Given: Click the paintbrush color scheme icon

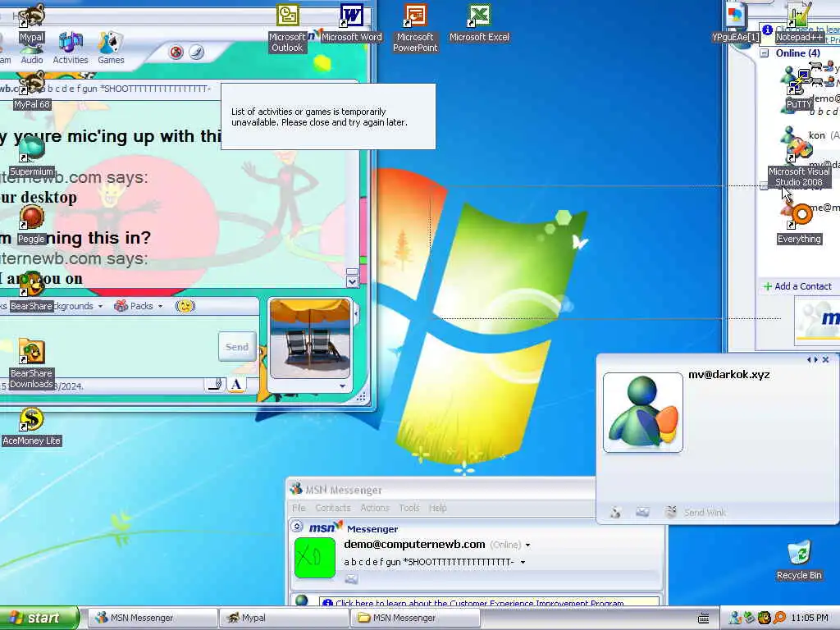Looking at the screenshot, I should tap(197, 52).
